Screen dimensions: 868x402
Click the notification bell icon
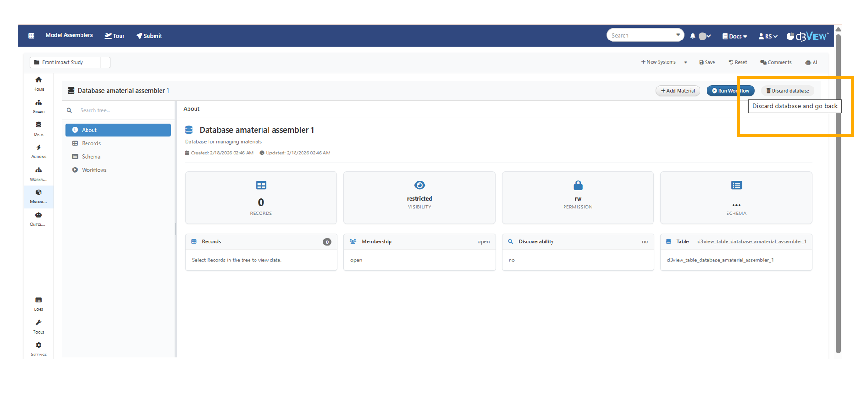pos(693,36)
